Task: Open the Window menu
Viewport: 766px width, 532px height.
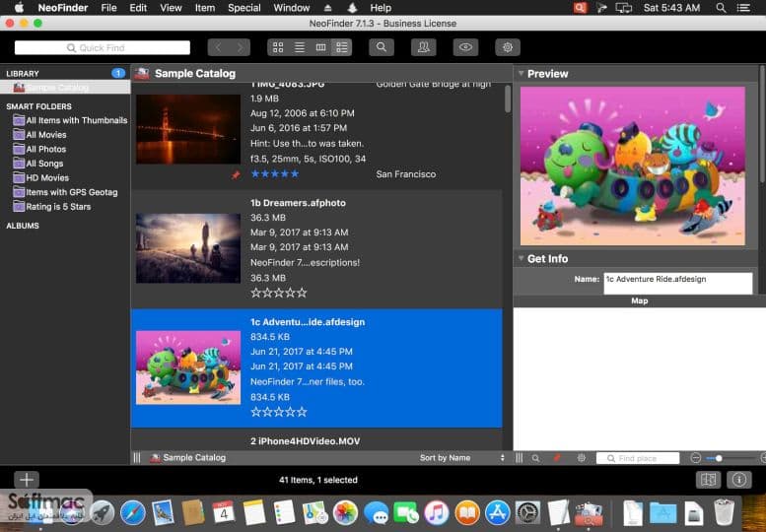Action: click(x=292, y=8)
